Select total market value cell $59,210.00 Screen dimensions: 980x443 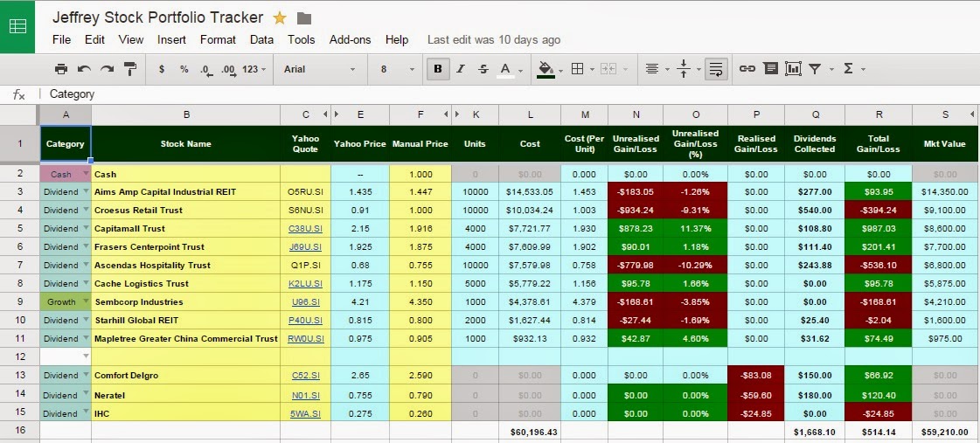(946, 432)
